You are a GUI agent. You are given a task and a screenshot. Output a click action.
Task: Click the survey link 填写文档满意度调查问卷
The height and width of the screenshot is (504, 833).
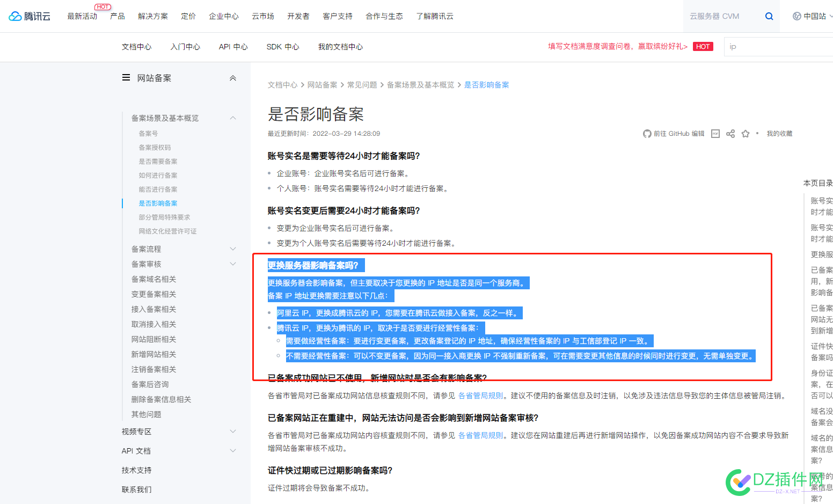(618, 47)
